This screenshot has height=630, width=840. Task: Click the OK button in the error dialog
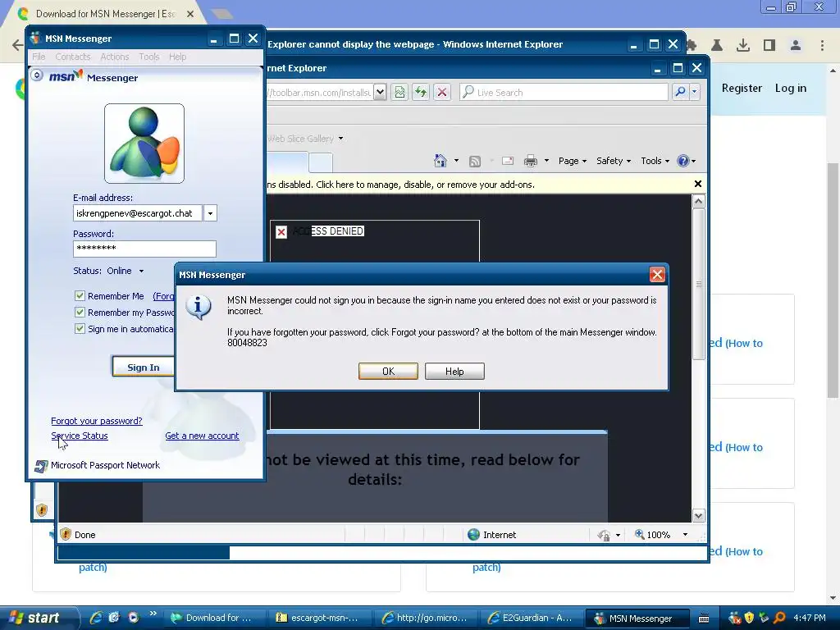click(x=388, y=372)
